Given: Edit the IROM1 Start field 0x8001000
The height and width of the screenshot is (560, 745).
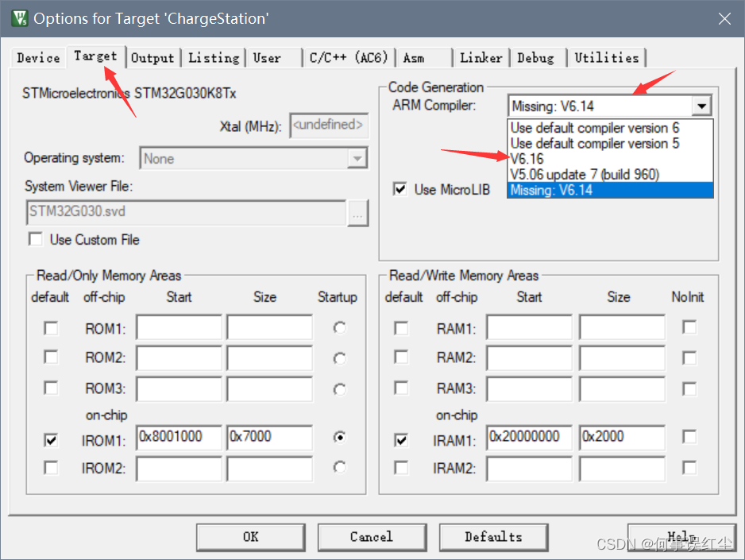Looking at the screenshot, I should (x=179, y=437).
